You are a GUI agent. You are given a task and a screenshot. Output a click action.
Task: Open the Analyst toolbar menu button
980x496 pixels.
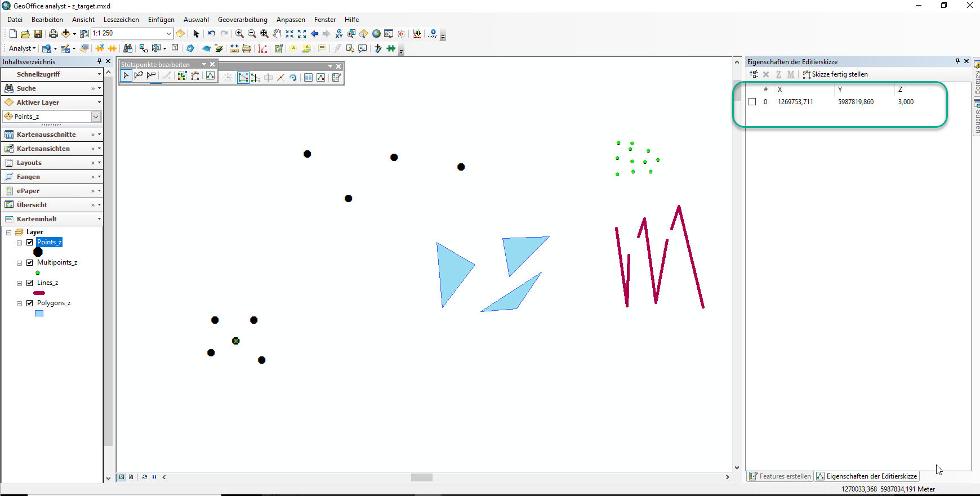(x=23, y=48)
